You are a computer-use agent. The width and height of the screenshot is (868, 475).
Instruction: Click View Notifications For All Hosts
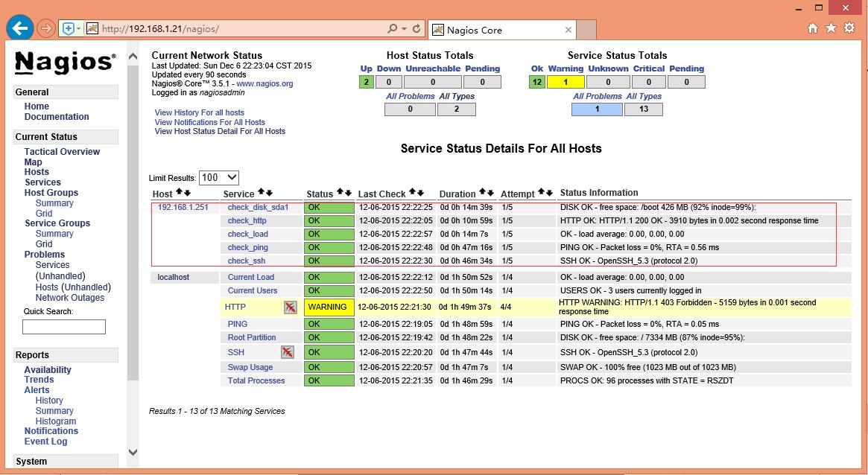210,122
